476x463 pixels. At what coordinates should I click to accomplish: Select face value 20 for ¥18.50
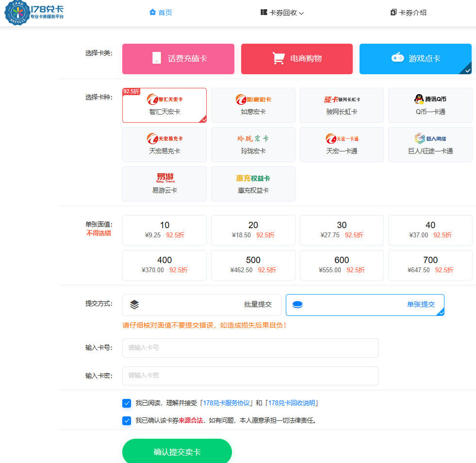click(253, 230)
